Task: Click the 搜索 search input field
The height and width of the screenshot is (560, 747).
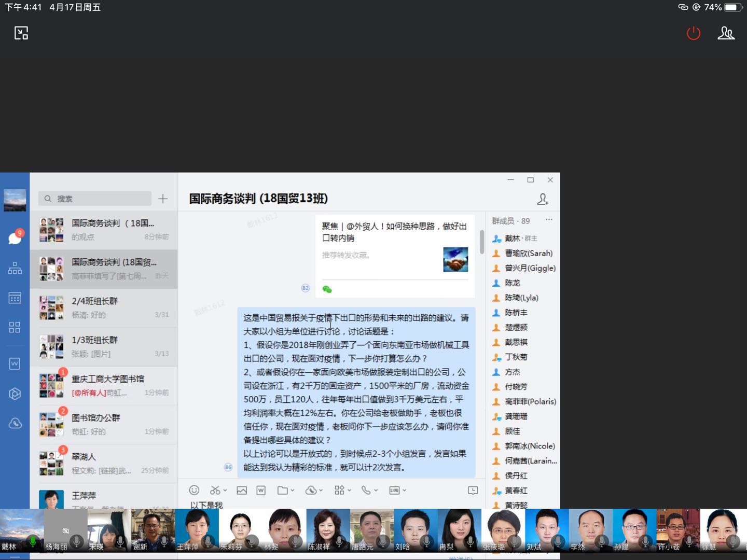Action: [99, 199]
